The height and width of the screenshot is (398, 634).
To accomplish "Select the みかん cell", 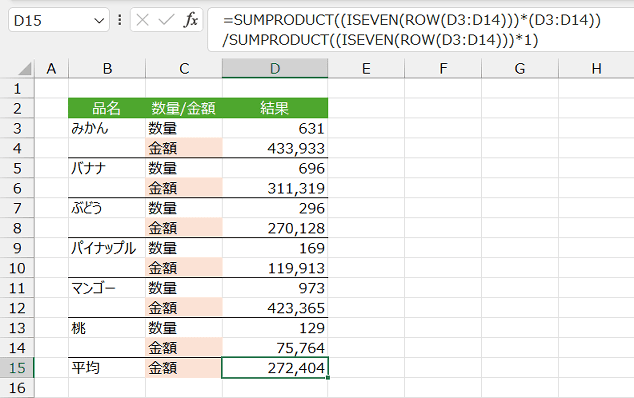I will pyautogui.click(x=107, y=128).
